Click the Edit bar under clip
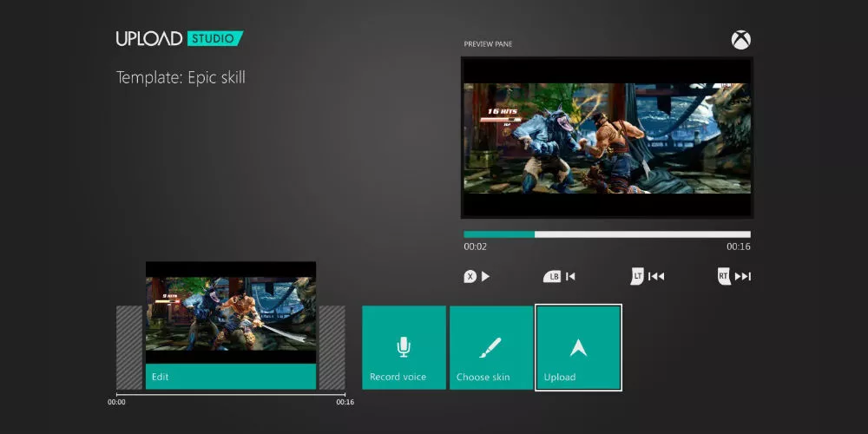The image size is (868, 434). pos(231,377)
